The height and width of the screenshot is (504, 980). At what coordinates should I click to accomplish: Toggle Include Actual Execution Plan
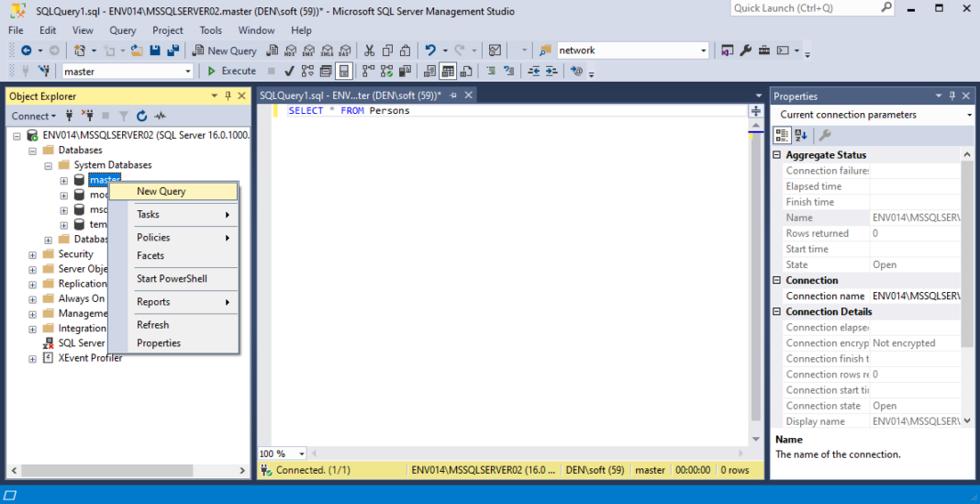tap(368, 71)
